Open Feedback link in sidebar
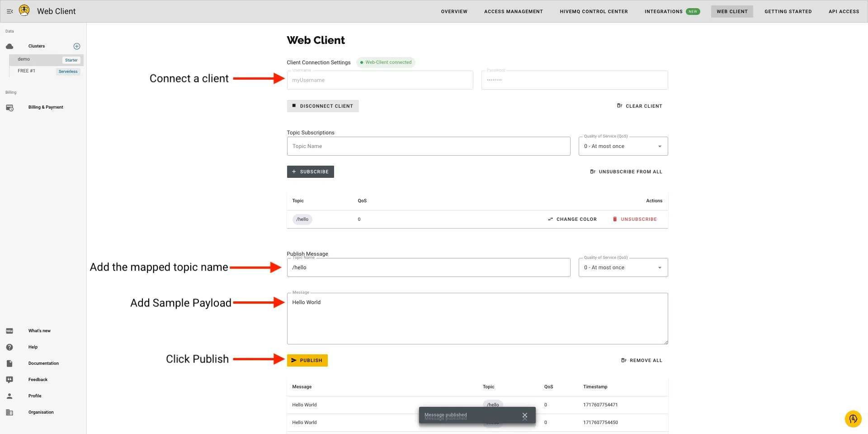 click(38, 380)
